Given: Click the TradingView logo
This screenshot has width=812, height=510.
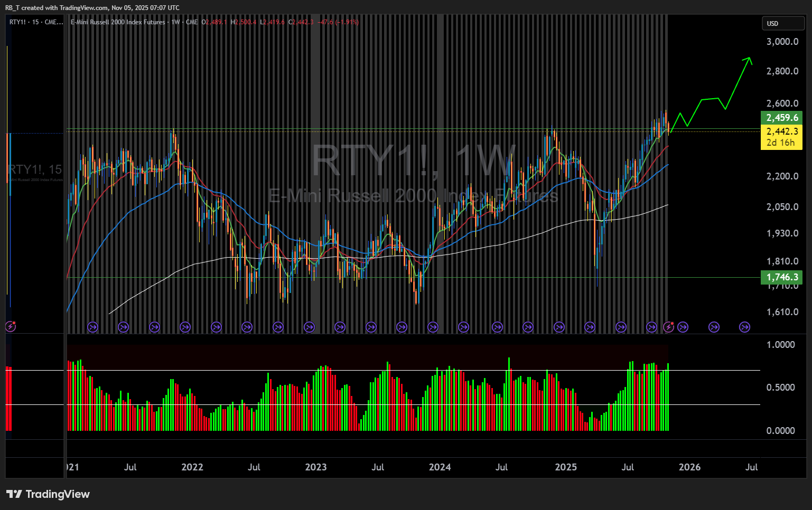Looking at the screenshot, I should [48, 494].
